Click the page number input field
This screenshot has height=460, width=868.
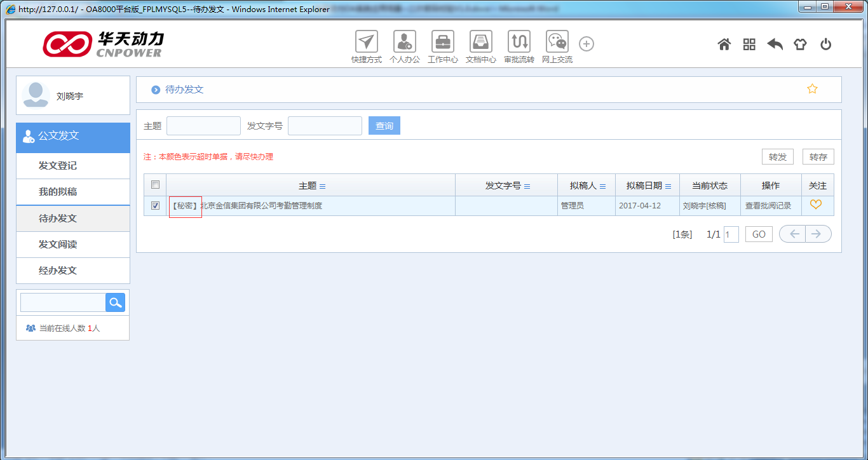point(731,234)
